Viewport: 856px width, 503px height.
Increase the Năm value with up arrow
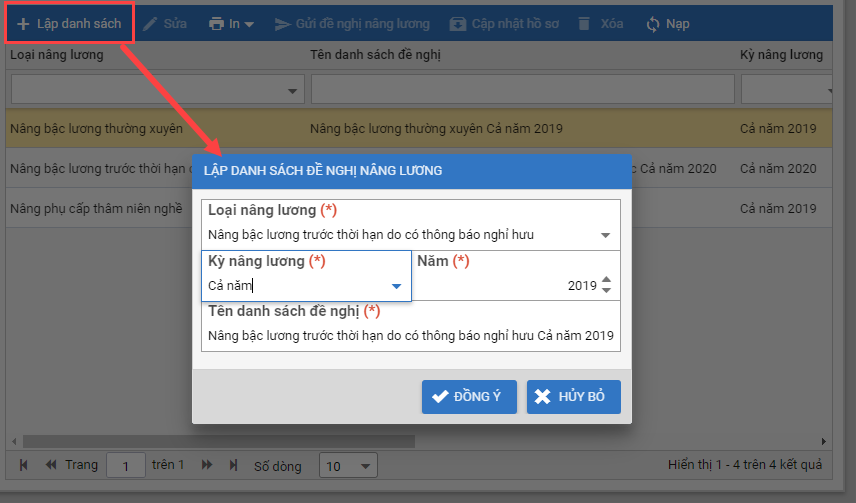[606, 281]
